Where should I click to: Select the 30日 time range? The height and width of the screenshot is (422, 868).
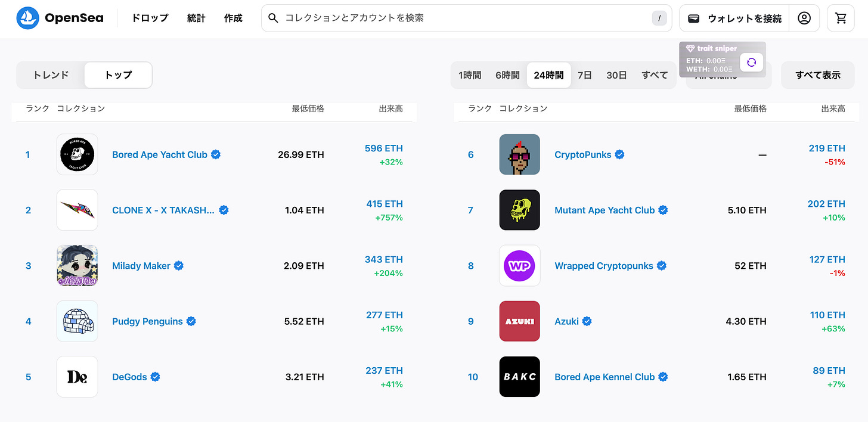click(x=616, y=75)
